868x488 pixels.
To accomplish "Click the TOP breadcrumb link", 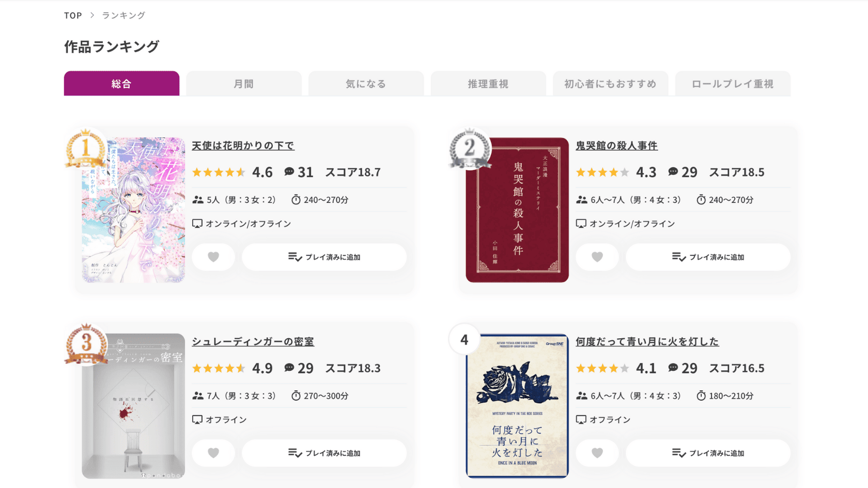I will (73, 15).
